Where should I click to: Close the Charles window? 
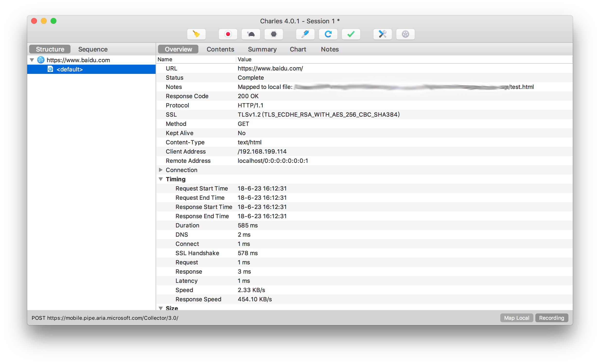click(34, 21)
